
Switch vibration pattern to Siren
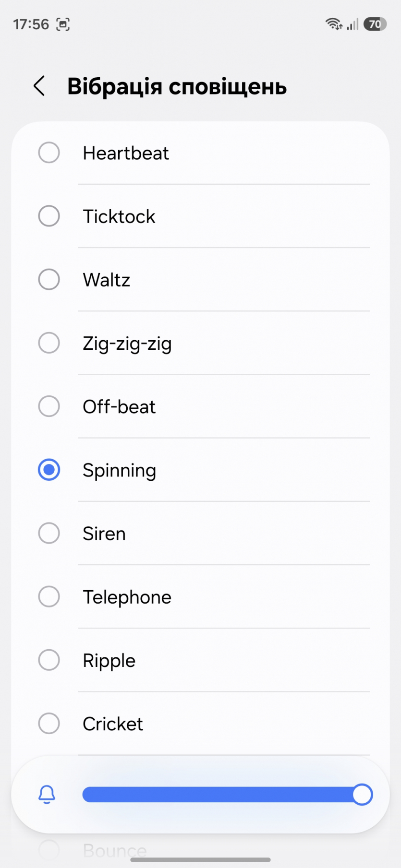[x=49, y=533]
